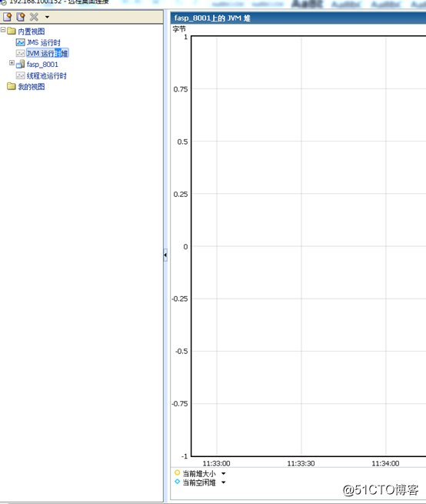Click the 11:33:30 time axis label
The height and width of the screenshot is (504, 426).
coord(301,463)
